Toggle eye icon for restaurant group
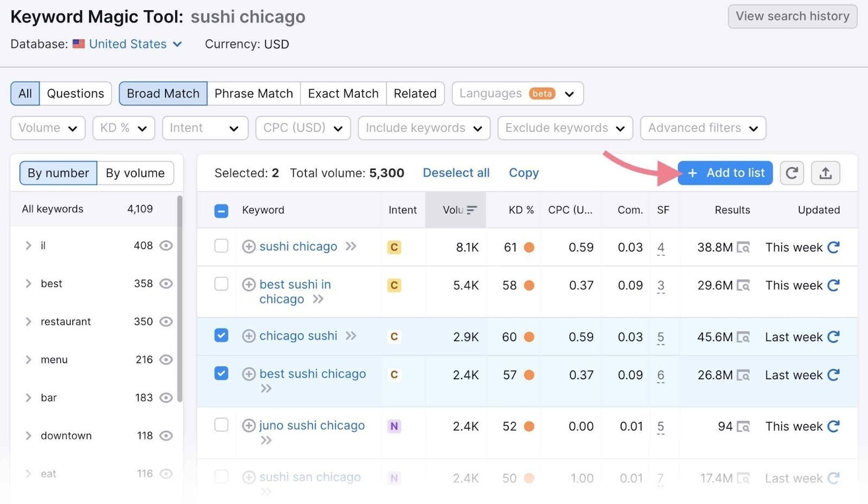868x504 pixels. (x=166, y=322)
